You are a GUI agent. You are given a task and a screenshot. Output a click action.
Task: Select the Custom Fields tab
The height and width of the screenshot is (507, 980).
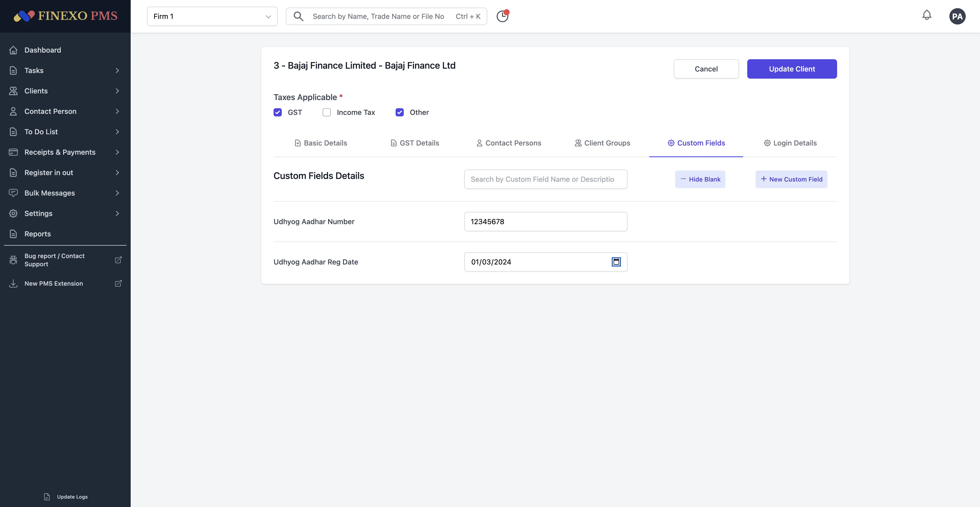[x=696, y=143]
